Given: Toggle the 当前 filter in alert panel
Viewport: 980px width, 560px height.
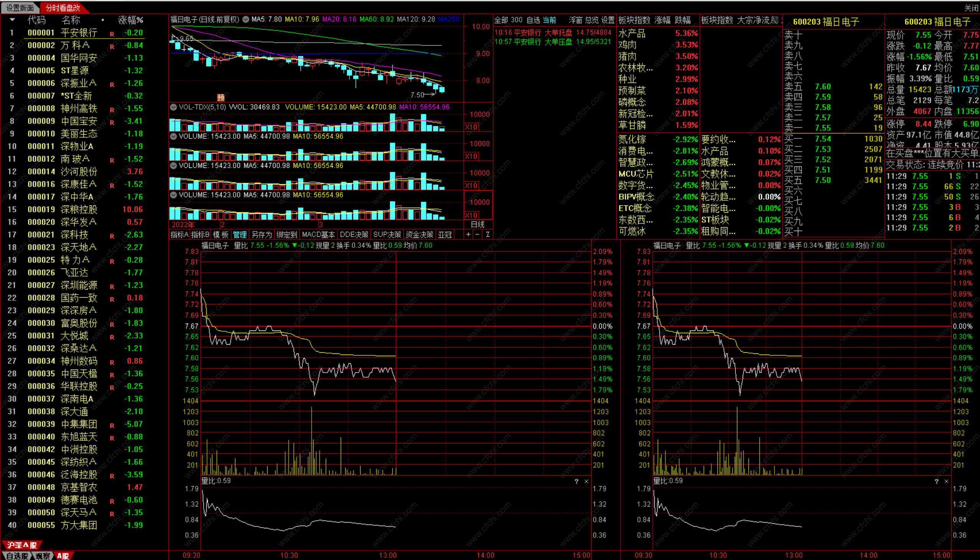Looking at the screenshot, I should 550,20.
